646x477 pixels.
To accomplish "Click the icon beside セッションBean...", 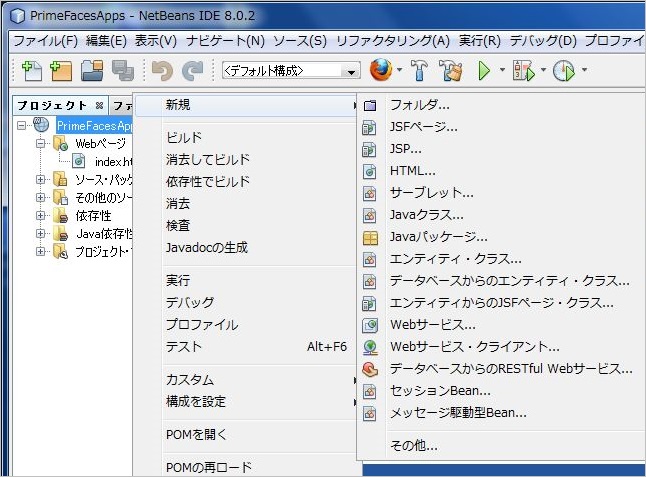I will click(x=369, y=391).
